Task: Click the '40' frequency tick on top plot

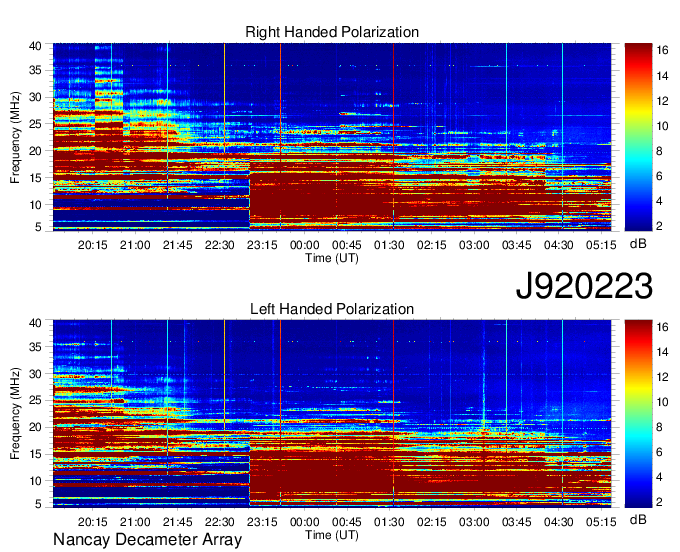Action: [x=35, y=46]
